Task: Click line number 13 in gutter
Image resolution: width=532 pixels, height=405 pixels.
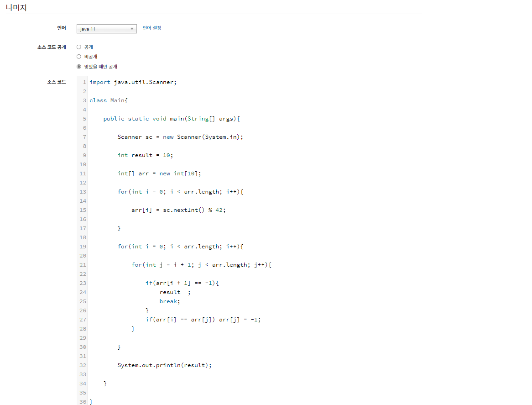Action: point(83,192)
